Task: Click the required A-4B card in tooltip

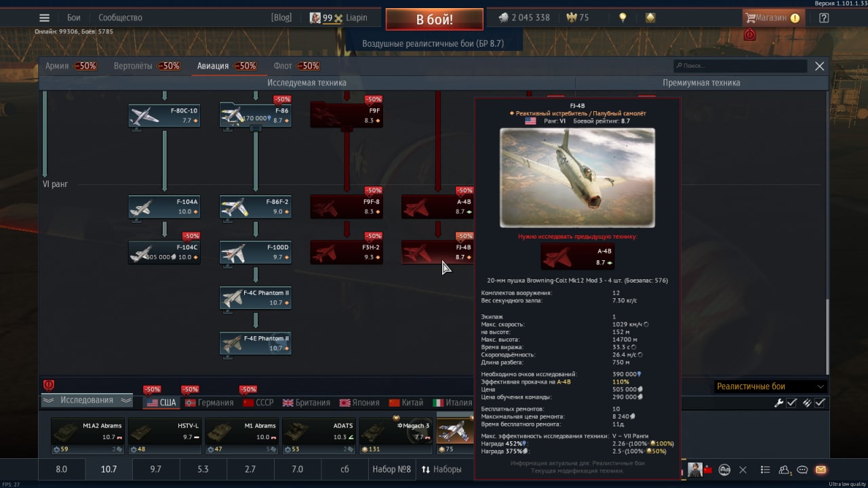Action: (x=577, y=257)
